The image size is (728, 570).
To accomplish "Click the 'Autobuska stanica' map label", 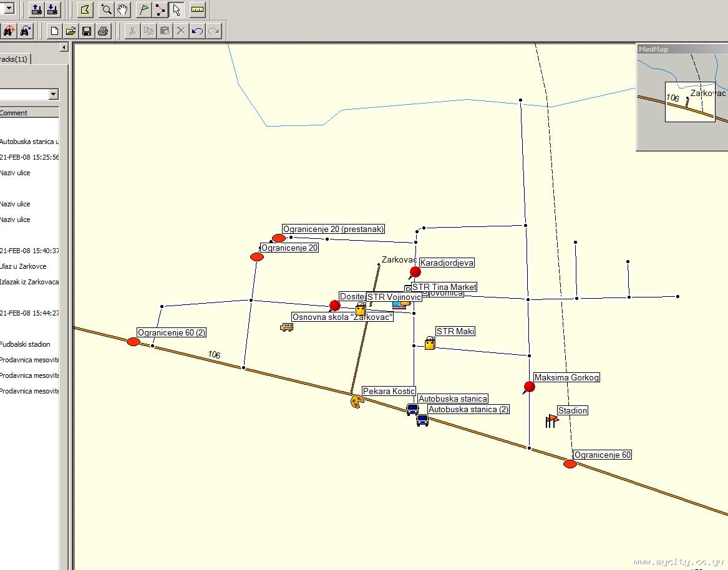I will pyautogui.click(x=453, y=399).
